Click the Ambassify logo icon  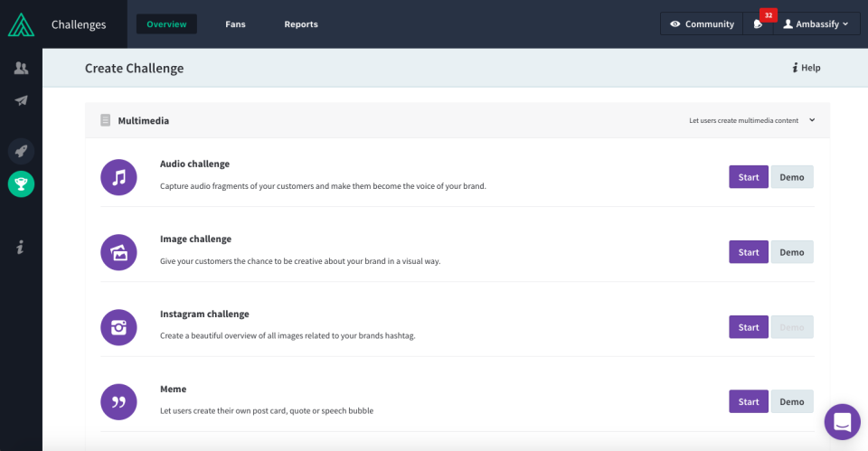tap(21, 25)
